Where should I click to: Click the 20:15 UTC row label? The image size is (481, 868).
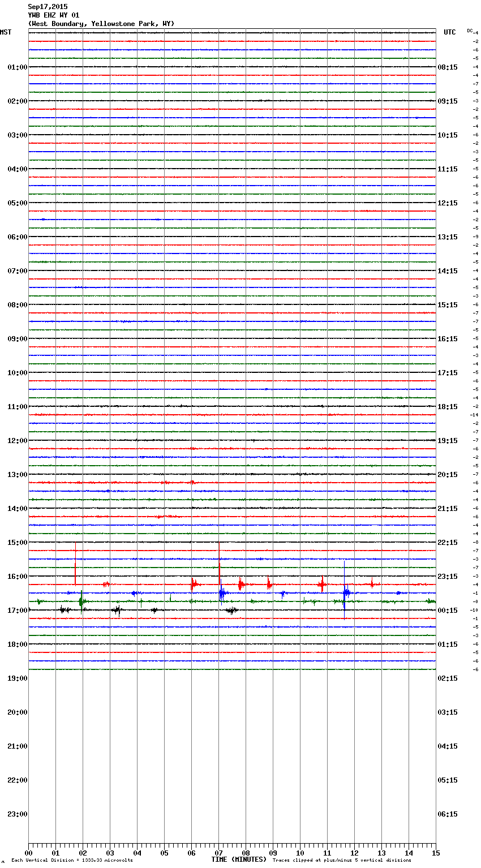[x=448, y=475]
